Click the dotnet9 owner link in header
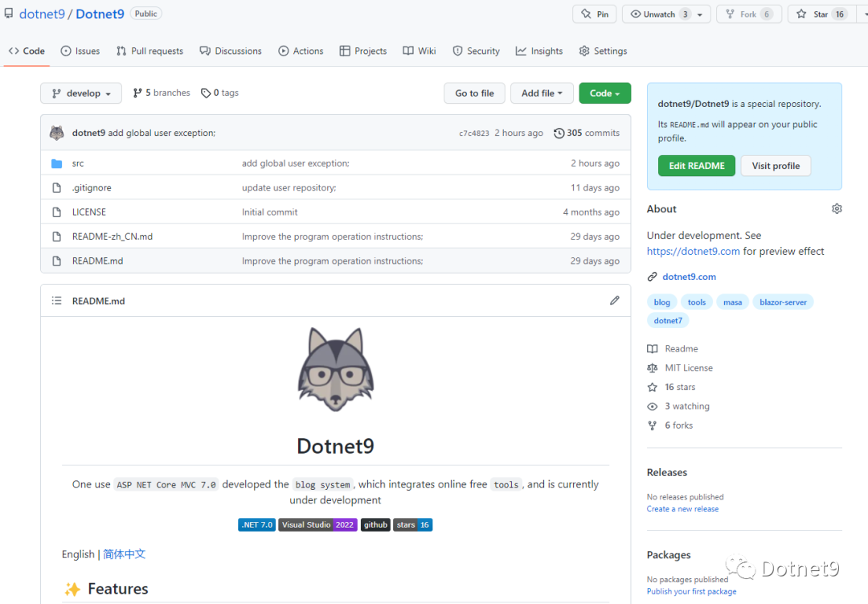868x604 pixels. click(x=42, y=14)
